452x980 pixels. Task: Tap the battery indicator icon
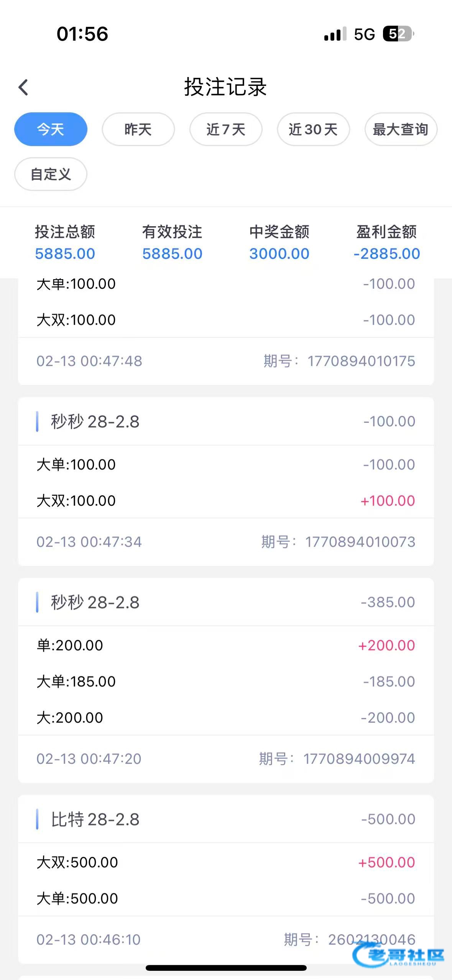[398, 34]
